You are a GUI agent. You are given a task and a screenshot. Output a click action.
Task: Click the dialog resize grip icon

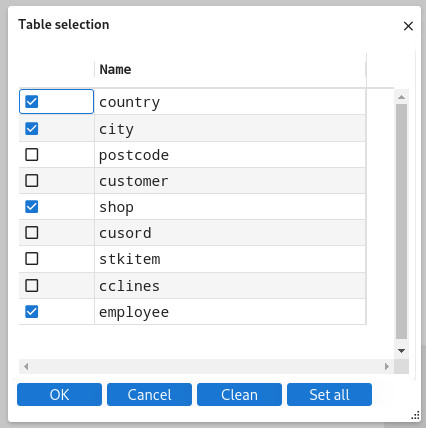(415, 415)
